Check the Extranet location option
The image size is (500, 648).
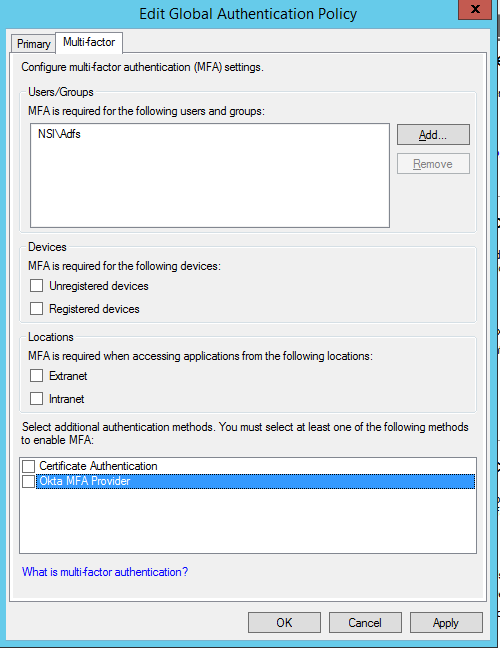click(36, 376)
